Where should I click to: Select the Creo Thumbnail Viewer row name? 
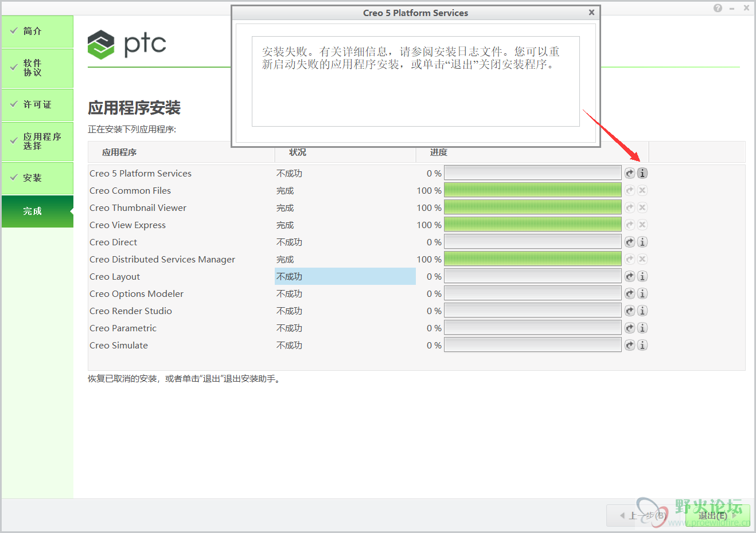pyautogui.click(x=138, y=207)
